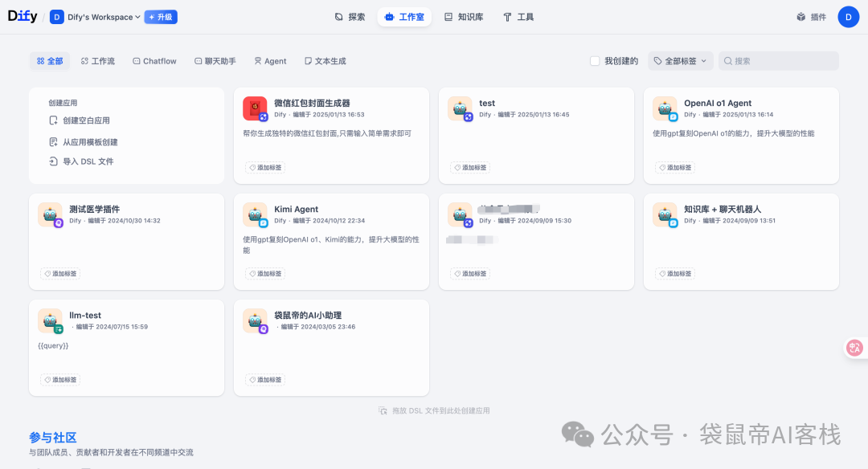The image size is (868, 469).
Task: Click the OpenAI o1 Agent app icon
Action: 665,108
